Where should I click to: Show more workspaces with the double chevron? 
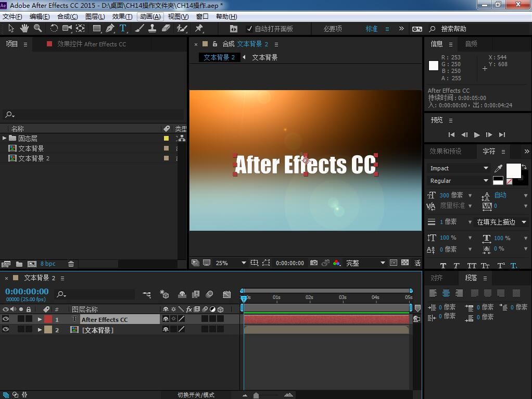pyautogui.click(x=401, y=29)
